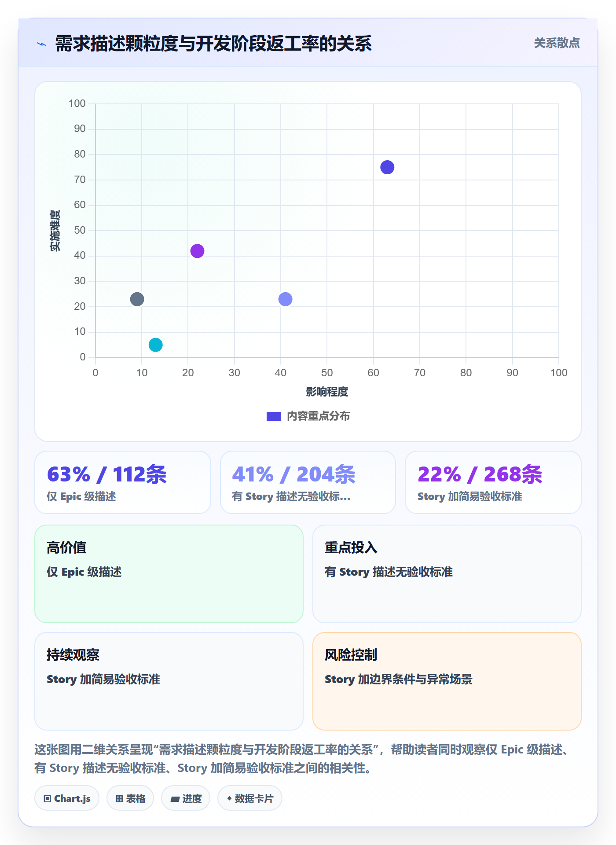Click the y-axis tick label 100
616x845 pixels.
[x=77, y=103]
